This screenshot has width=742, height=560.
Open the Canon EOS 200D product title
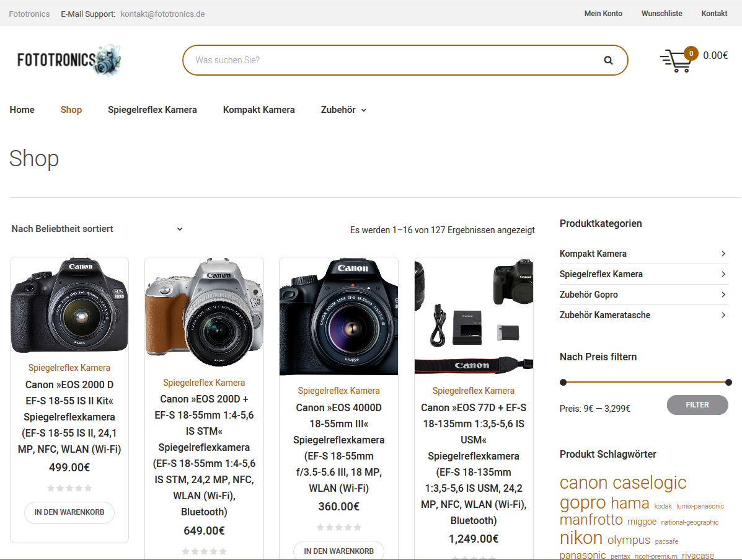(x=204, y=455)
